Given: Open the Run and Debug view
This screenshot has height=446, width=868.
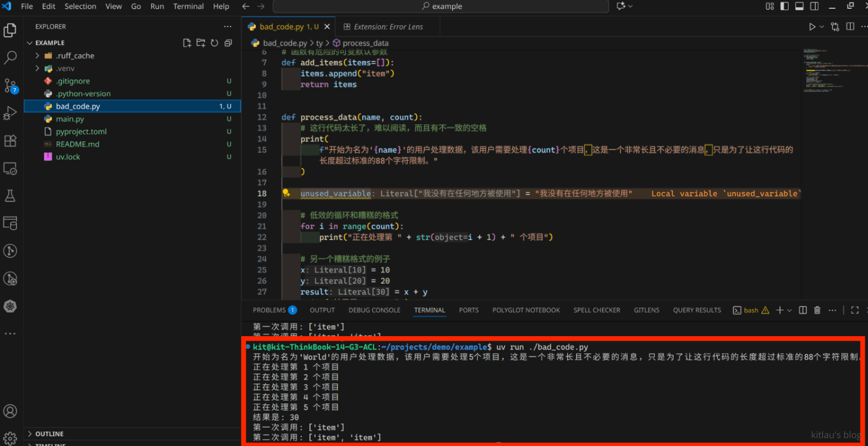Looking at the screenshot, I should click(x=10, y=113).
